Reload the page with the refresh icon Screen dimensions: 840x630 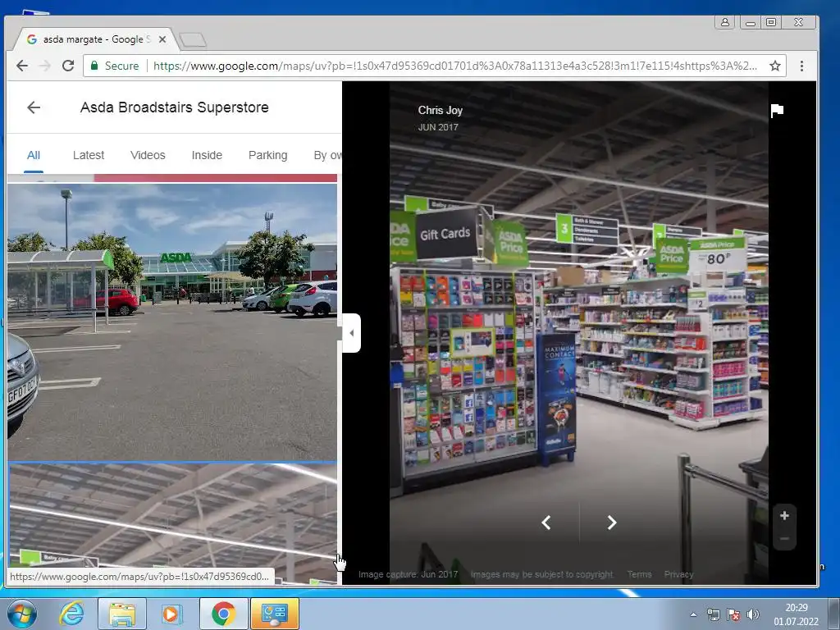coord(68,66)
